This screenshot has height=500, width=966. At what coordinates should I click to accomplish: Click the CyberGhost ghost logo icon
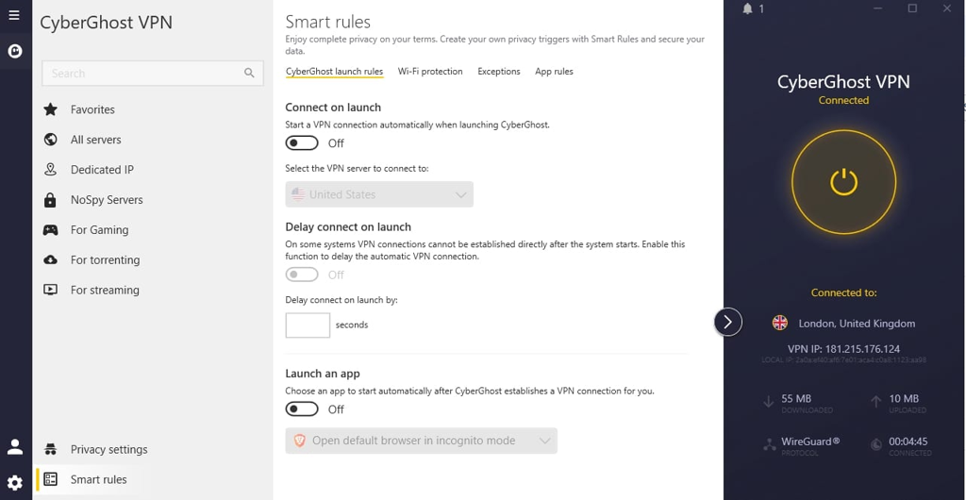pos(14,51)
